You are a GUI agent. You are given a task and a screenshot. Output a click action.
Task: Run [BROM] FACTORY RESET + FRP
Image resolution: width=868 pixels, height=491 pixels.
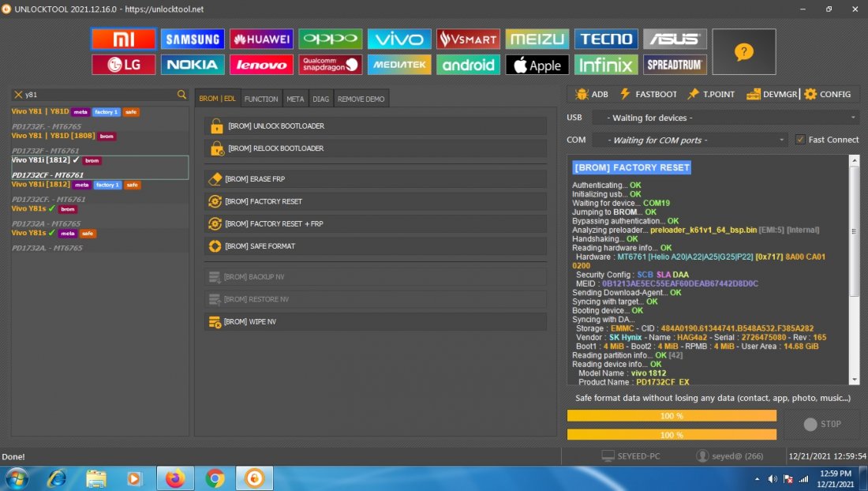376,223
